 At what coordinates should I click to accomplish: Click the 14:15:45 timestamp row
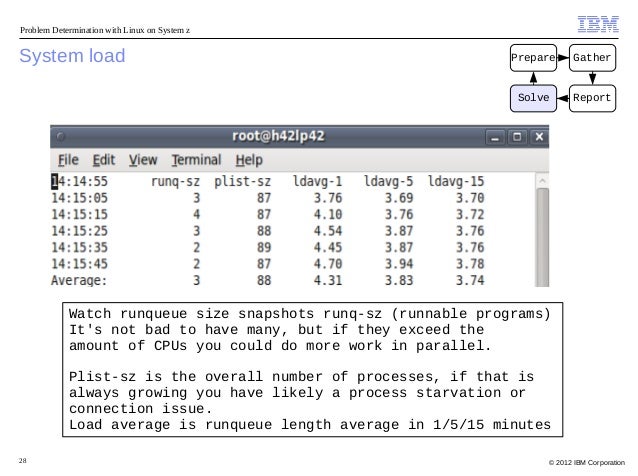pos(79,264)
